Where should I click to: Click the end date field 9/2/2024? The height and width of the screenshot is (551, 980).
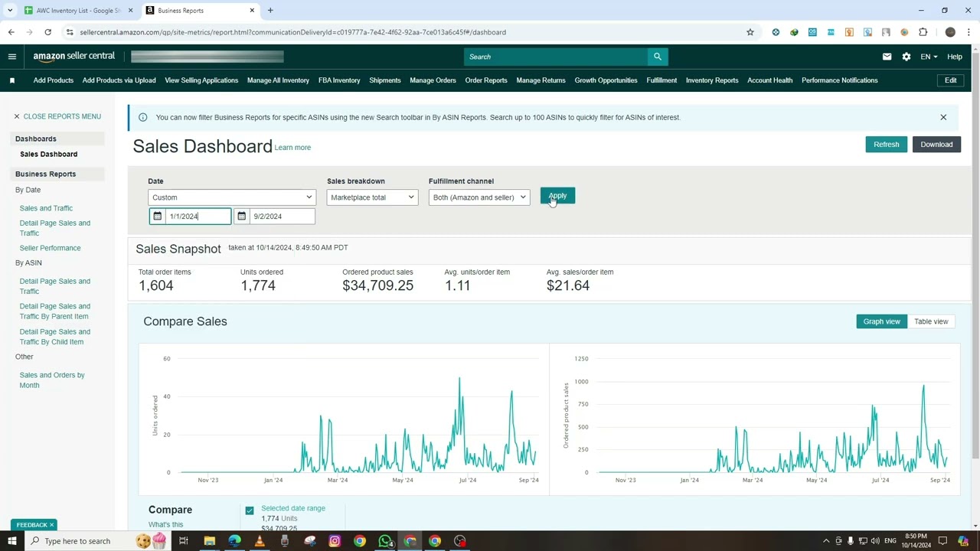282,217
